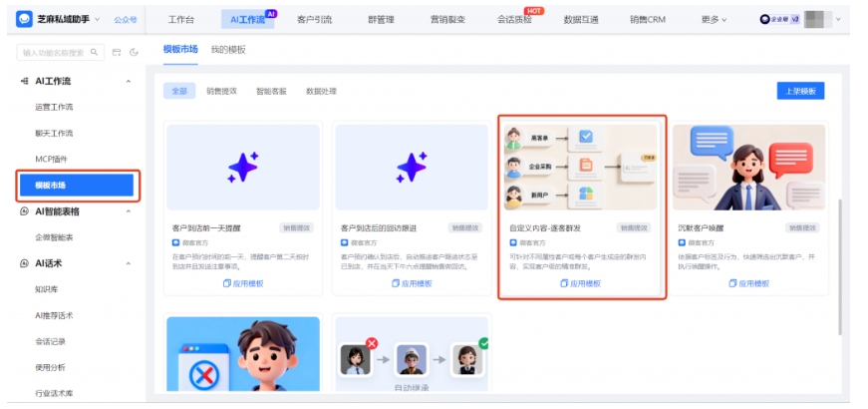The height and width of the screenshot is (409, 868).
Task: Select the 全部 category filter
Action: click(x=179, y=91)
